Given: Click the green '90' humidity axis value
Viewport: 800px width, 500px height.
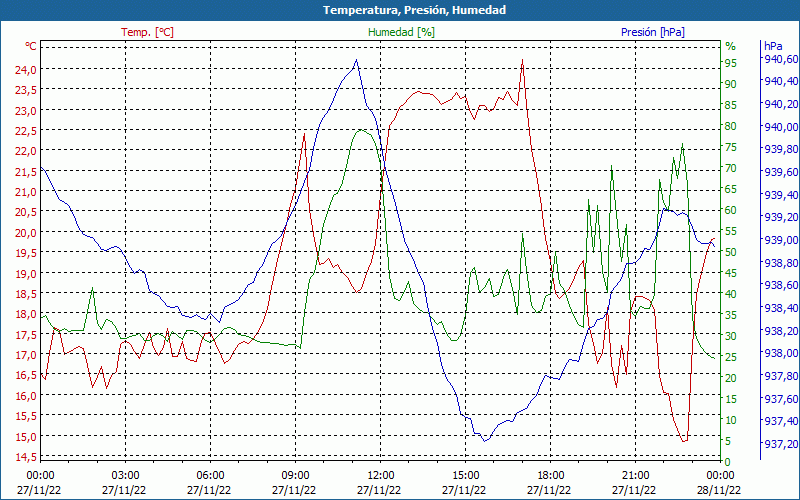Looking at the screenshot, I should pyautogui.click(x=731, y=84).
